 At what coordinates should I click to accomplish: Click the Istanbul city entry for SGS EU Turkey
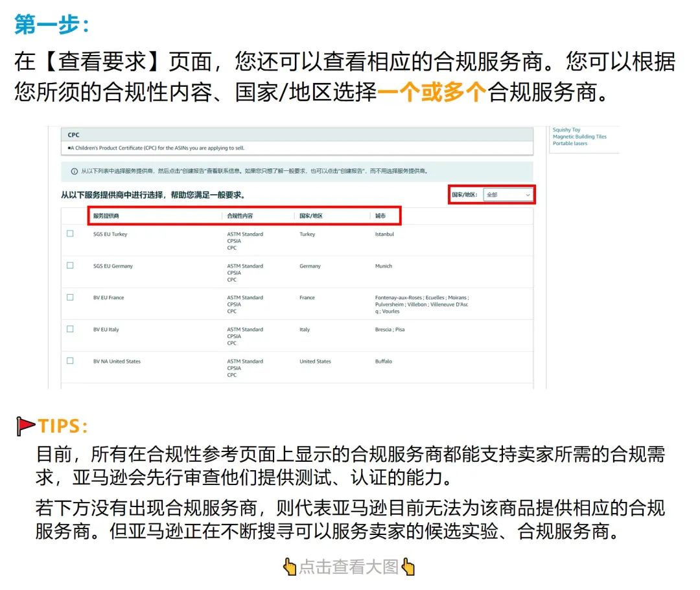coord(384,234)
